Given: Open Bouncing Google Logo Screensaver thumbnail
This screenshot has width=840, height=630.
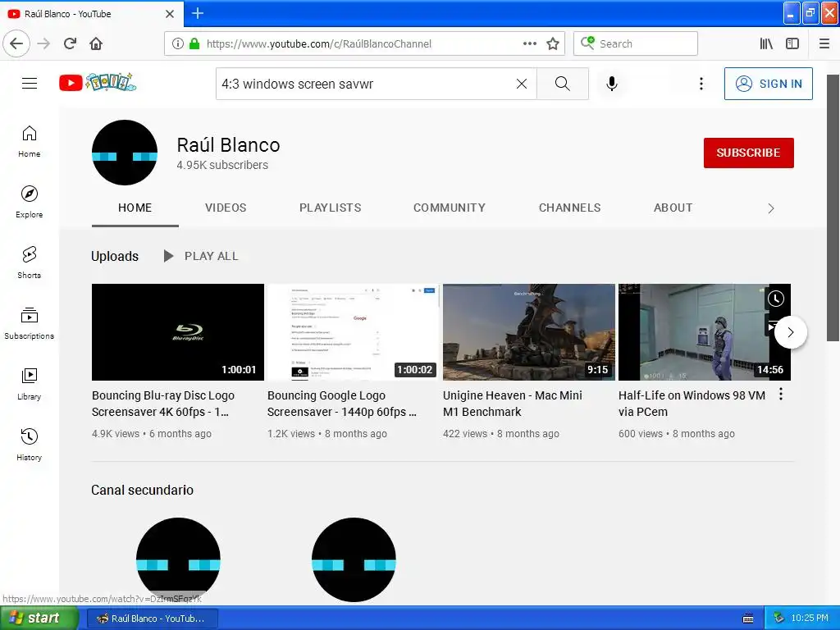Looking at the screenshot, I should coord(353,332).
